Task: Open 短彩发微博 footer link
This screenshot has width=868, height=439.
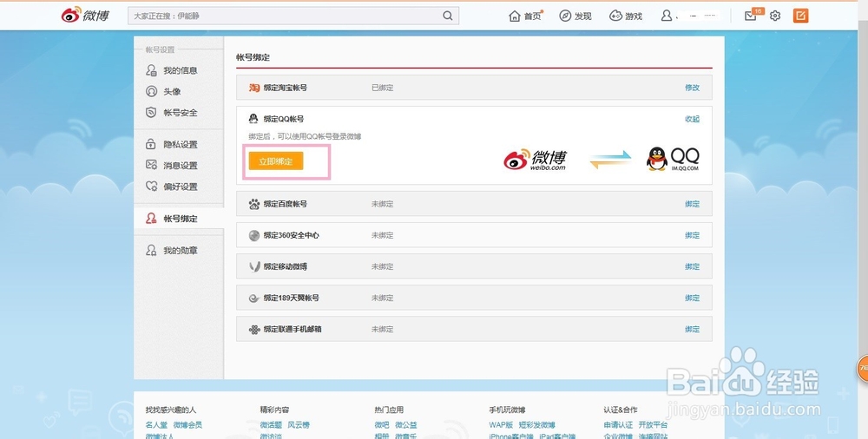Action: [x=537, y=425]
